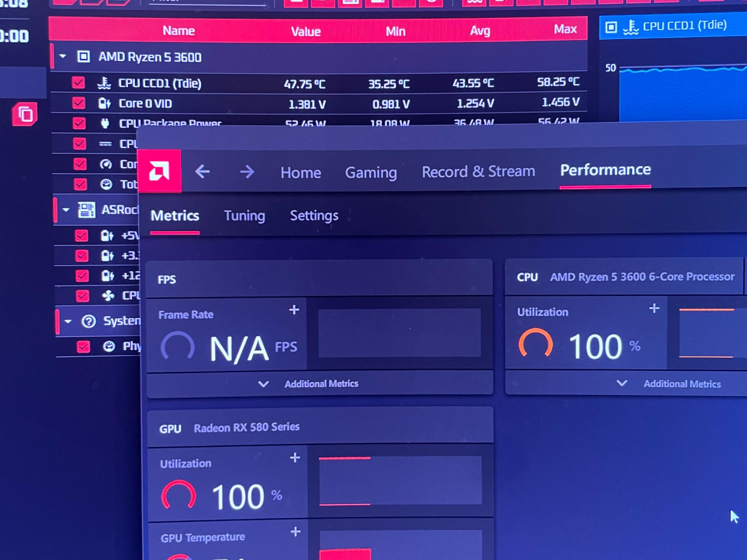Click the plug icon in the CPU Package Power row
Viewport: 747px width, 560px height.
105,123
